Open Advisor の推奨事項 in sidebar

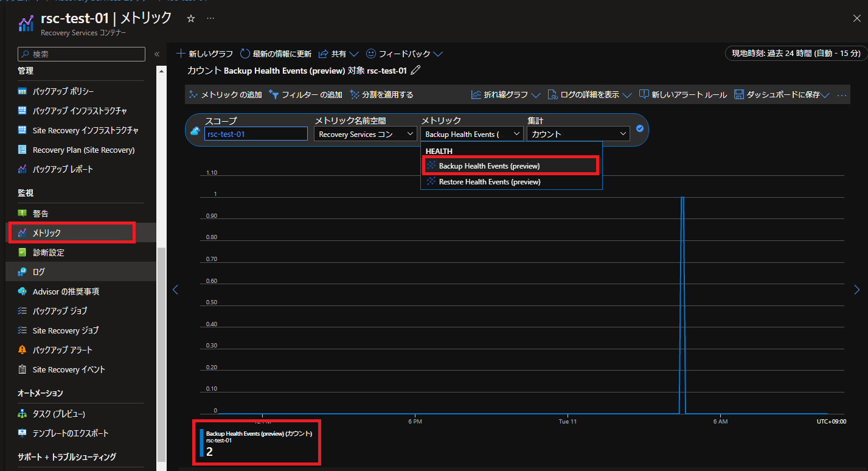[81, 291]
